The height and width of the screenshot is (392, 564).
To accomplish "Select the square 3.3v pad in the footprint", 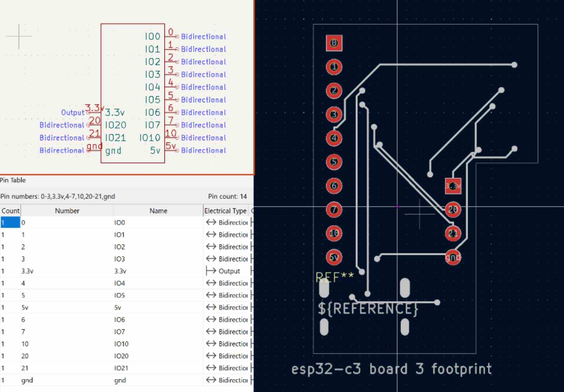I will (453, 186).
